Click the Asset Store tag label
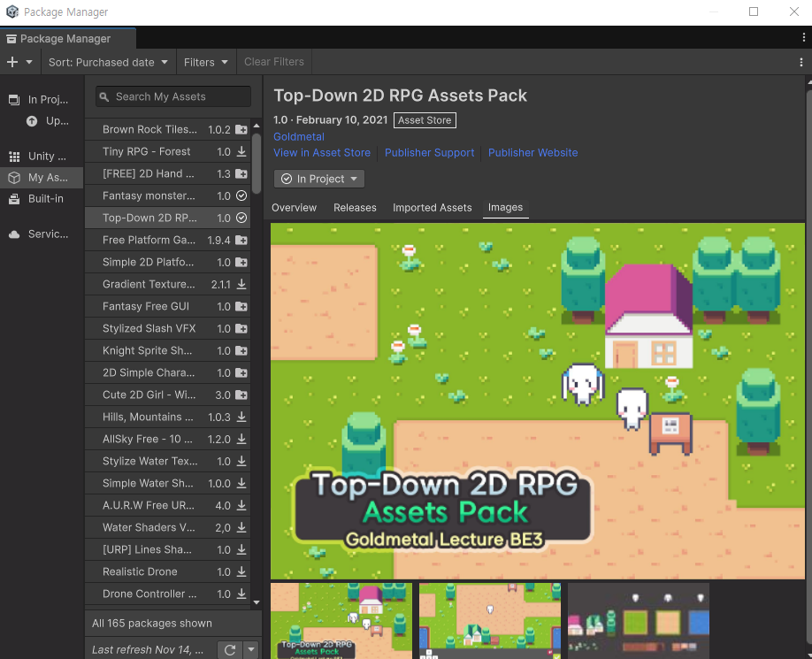The image size is (812, 659). coord(425,120)
